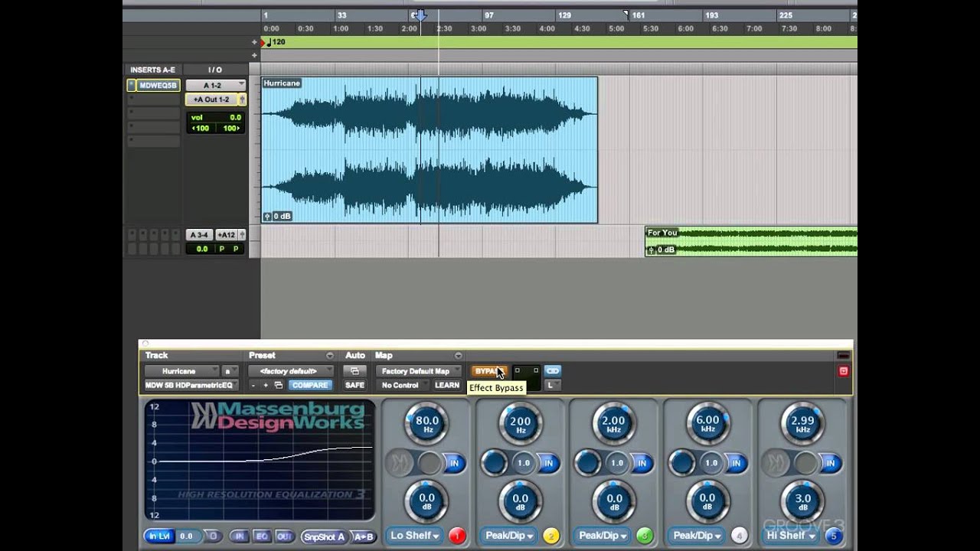The height and width of the screenshot is (551, 980).
Task: Click the LEARN button
Action: (447, 385)
